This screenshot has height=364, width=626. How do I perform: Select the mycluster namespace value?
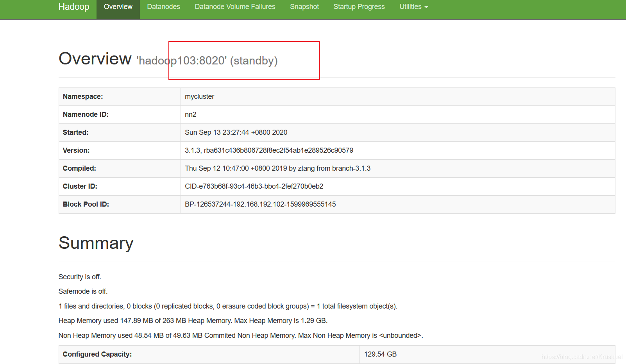click(x=199, y=96)
